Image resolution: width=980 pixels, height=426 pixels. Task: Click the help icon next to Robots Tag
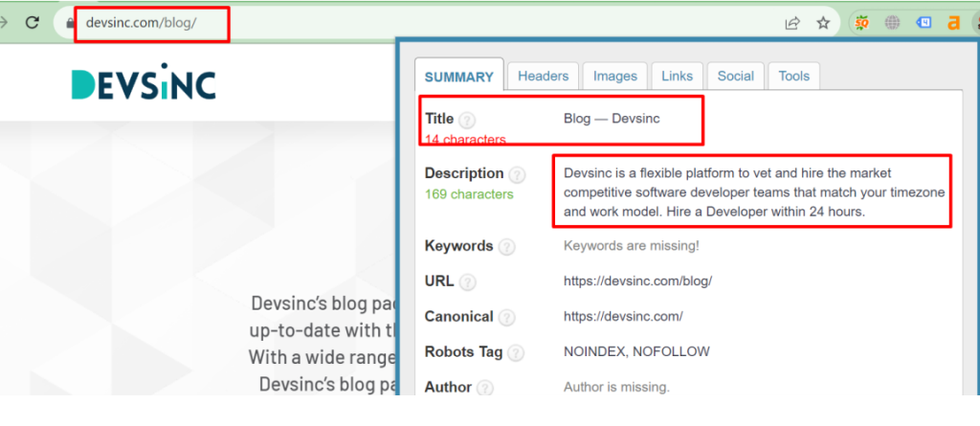(516, 353)
